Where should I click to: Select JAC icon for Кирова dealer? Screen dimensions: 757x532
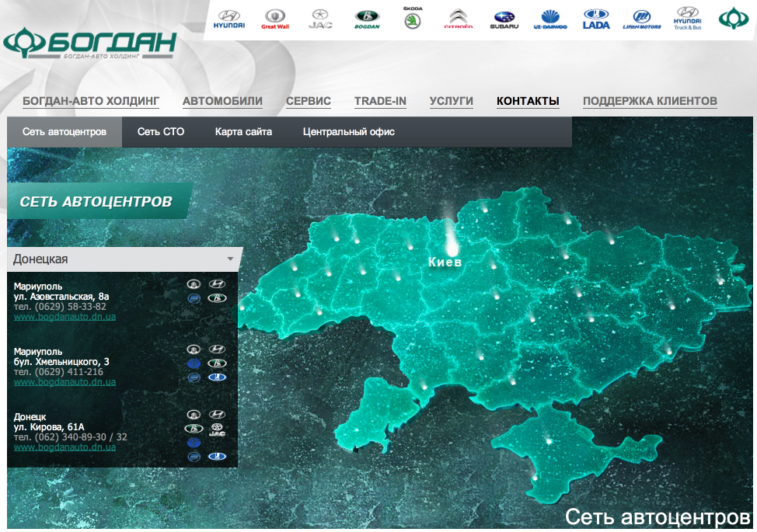[x=217, y=429]
